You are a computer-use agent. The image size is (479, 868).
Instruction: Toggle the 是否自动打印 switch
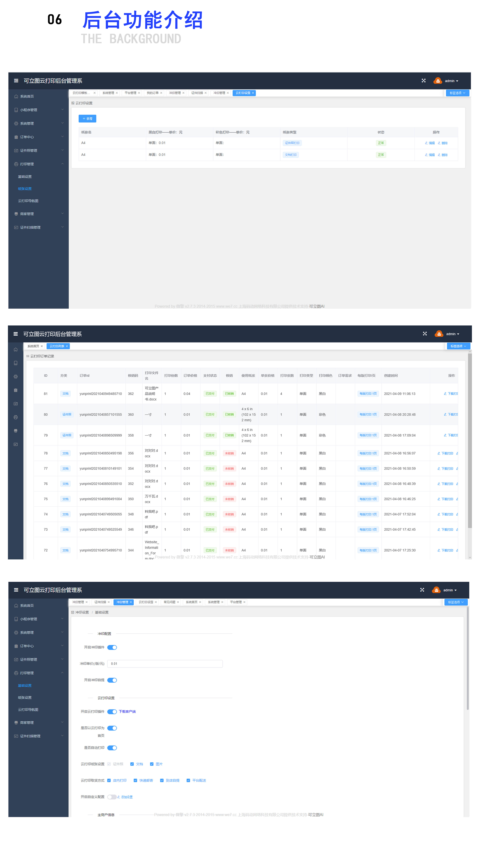coord(112,748)
